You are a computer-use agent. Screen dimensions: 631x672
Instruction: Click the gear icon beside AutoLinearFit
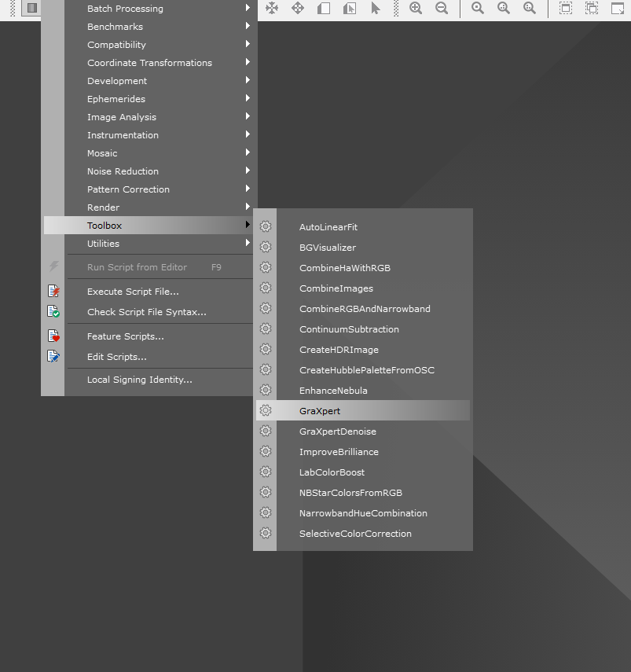(x=266, y=226)
